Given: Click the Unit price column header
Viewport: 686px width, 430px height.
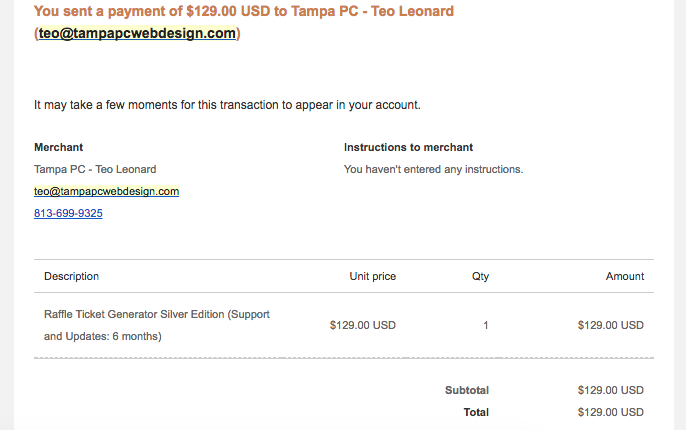Looking at the screenshot, I should [372, 276].
